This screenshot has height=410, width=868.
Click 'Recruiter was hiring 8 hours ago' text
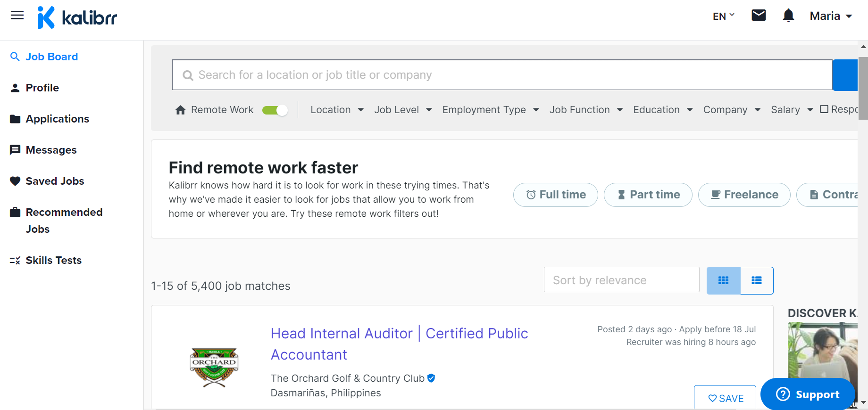point(691,342)
